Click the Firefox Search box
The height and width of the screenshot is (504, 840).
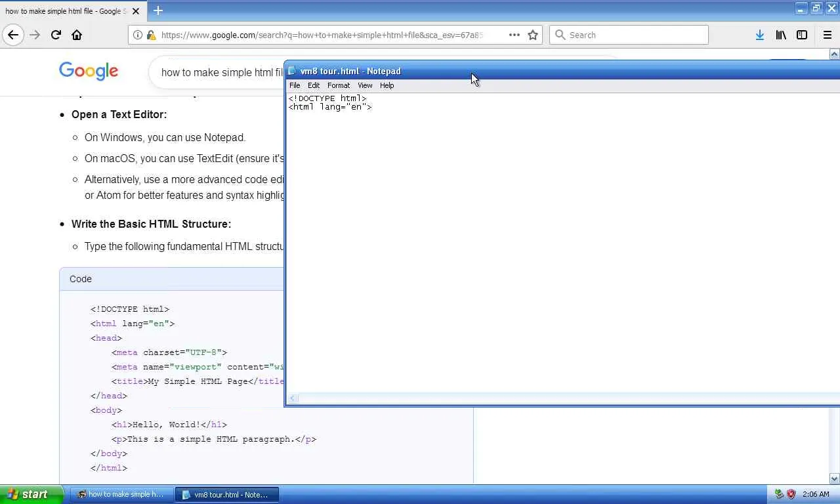(x=629, y=35)
